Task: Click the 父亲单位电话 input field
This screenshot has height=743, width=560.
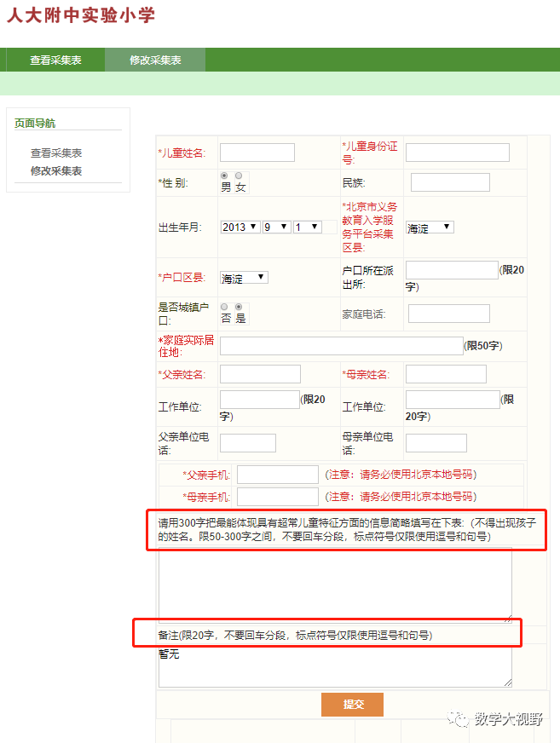Action: (248, 443)
